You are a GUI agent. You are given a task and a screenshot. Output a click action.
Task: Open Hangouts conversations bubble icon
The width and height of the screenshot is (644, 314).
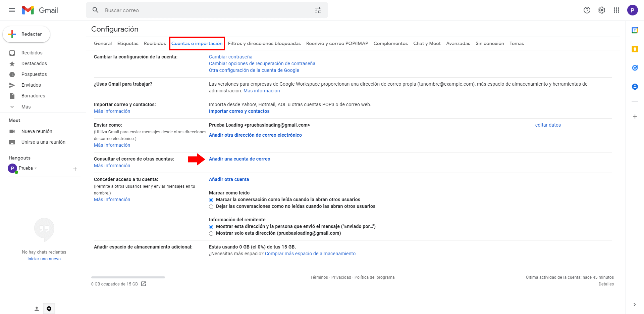tap(49, 309)
